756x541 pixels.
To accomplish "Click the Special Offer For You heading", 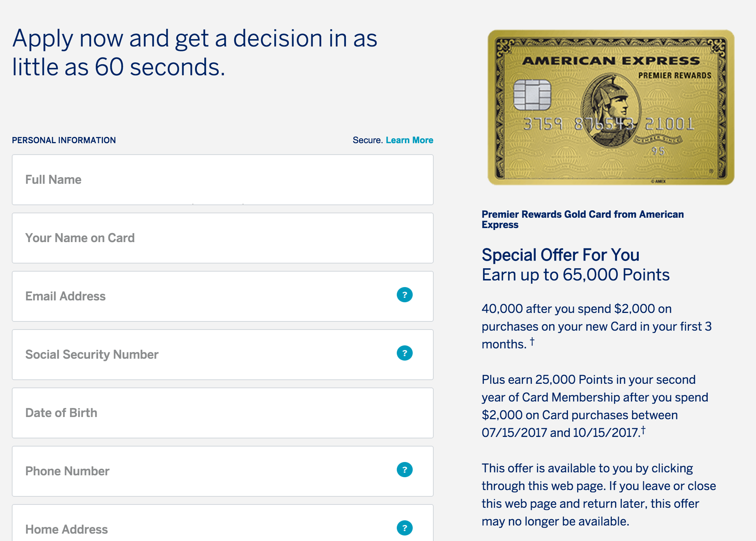I will click(561, 255).
